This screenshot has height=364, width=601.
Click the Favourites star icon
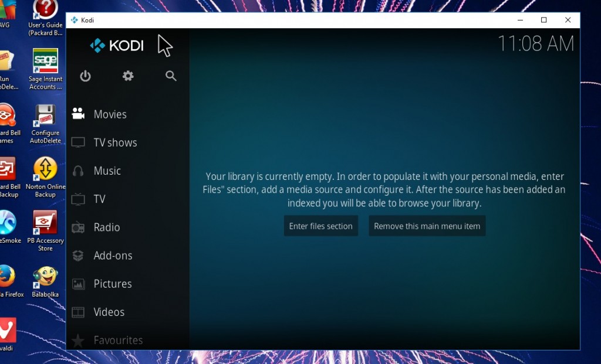pos(78,340)
